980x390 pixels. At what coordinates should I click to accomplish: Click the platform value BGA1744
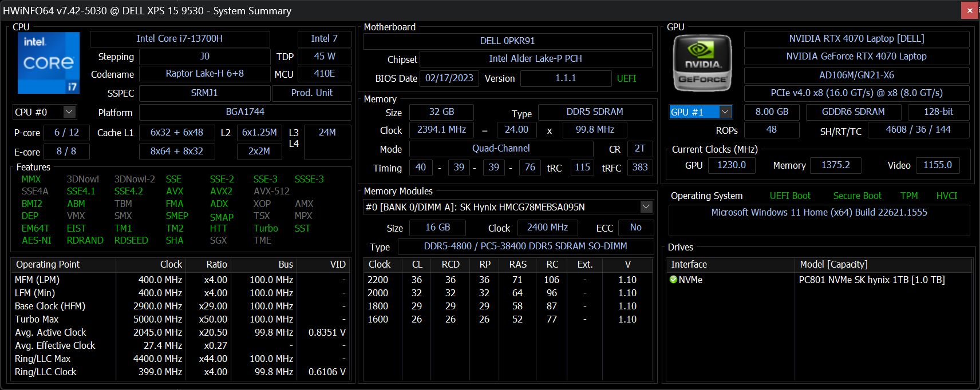245,112
